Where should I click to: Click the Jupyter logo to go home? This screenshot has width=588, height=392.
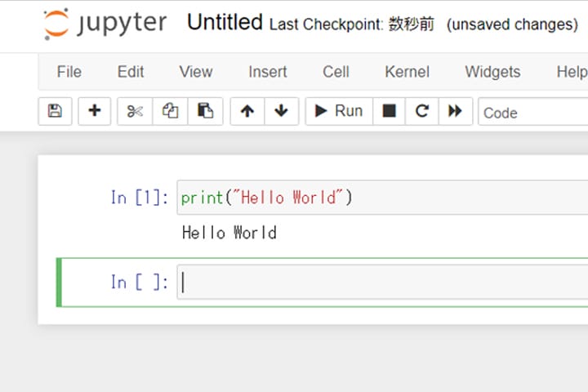click(106, 24)
